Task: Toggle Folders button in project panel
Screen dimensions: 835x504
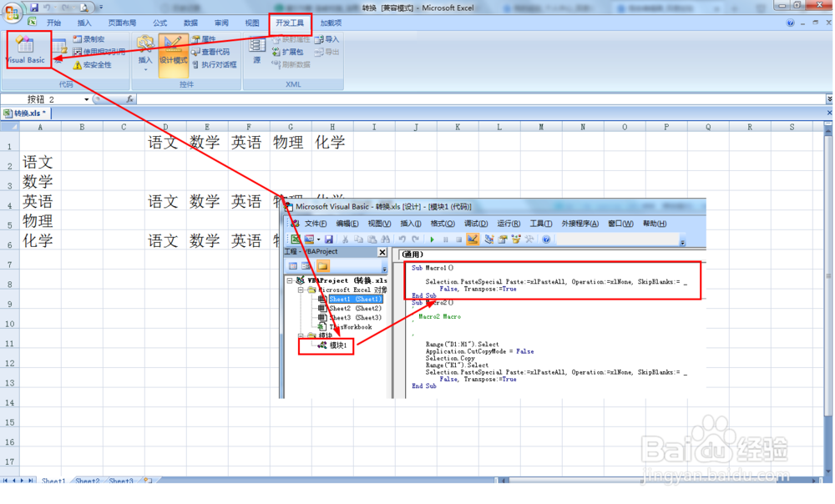Action: [322, 266]
